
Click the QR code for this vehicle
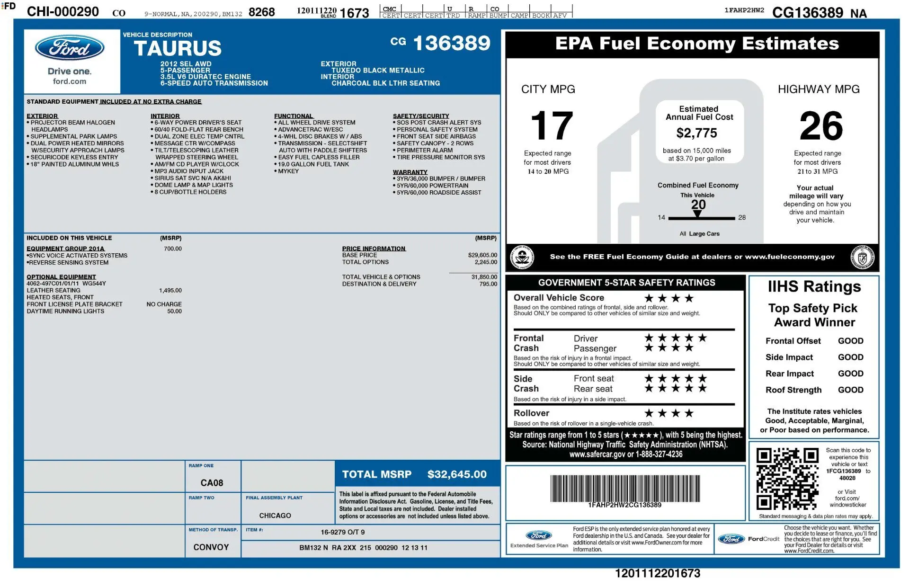[787, 479]
